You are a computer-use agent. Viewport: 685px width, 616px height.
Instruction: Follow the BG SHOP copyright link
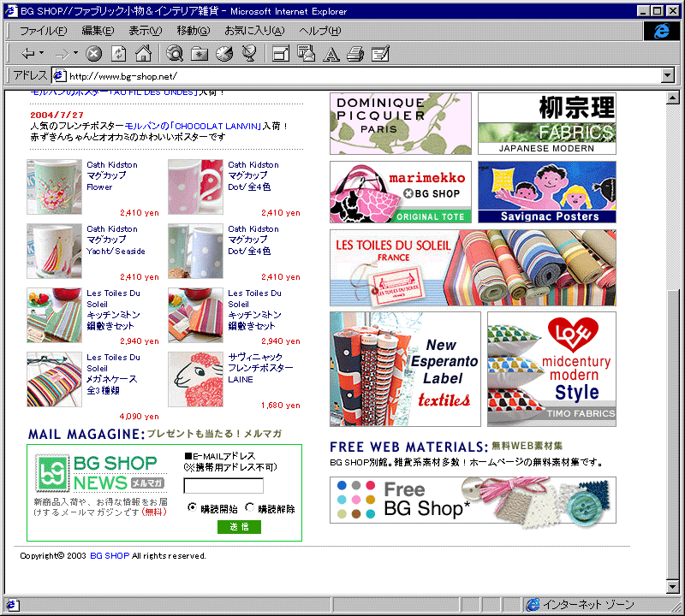[x=110, y=556]
